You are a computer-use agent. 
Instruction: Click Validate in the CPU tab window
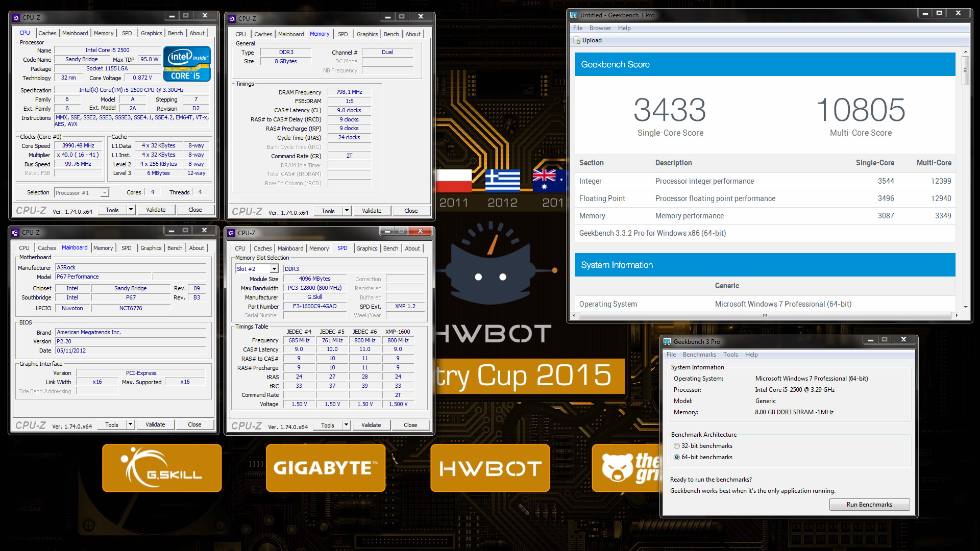click(156, 210)
